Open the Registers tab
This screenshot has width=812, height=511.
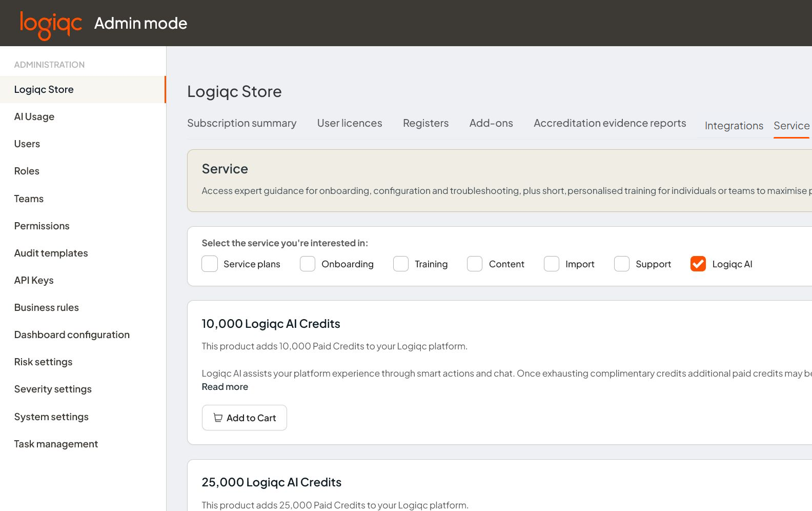425,123
